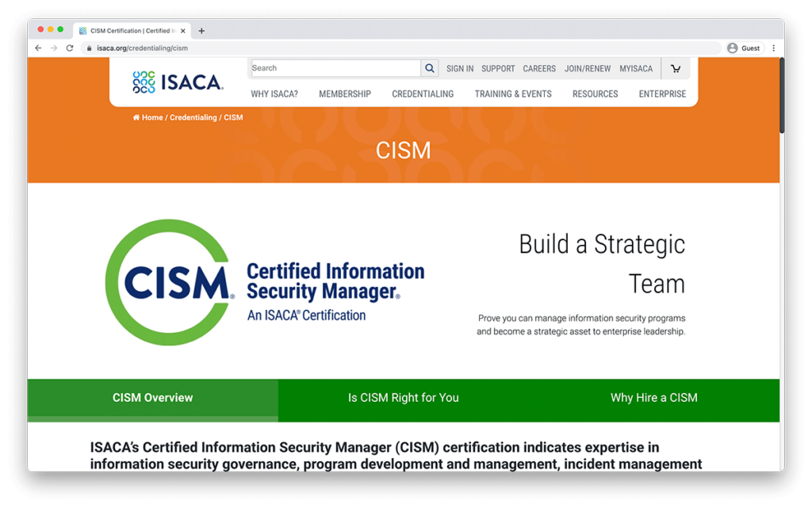
Task: Open the TRAINING & EVENTS menu
Action: (x=513, y=94)
